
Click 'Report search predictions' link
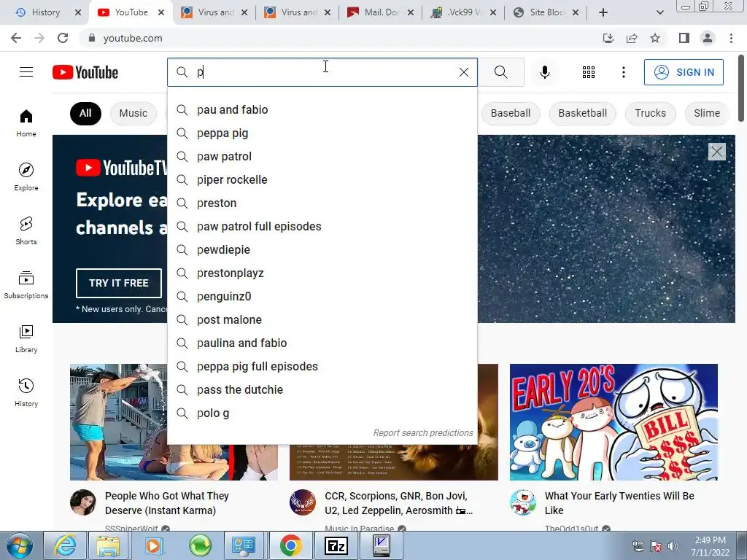coord(423,433)
